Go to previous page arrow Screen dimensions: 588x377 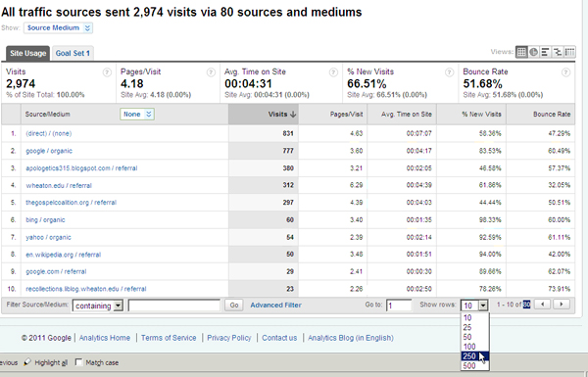pos(542,305)
